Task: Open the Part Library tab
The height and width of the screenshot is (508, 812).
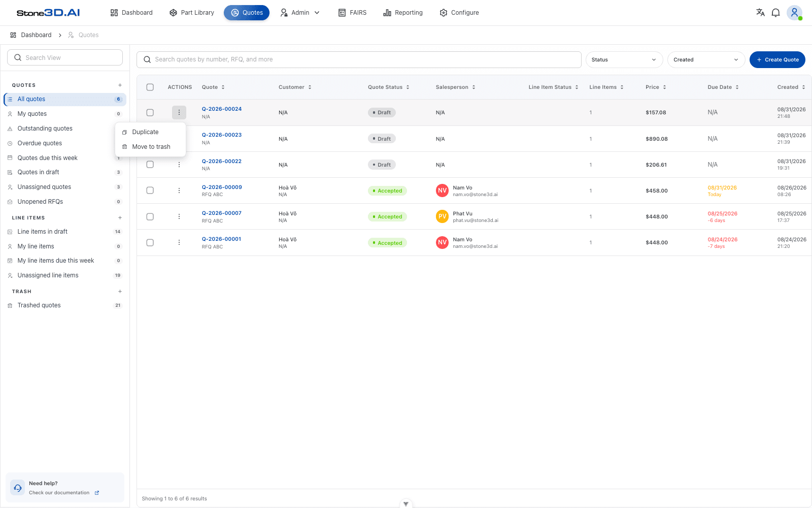Action: coord(192,13)
